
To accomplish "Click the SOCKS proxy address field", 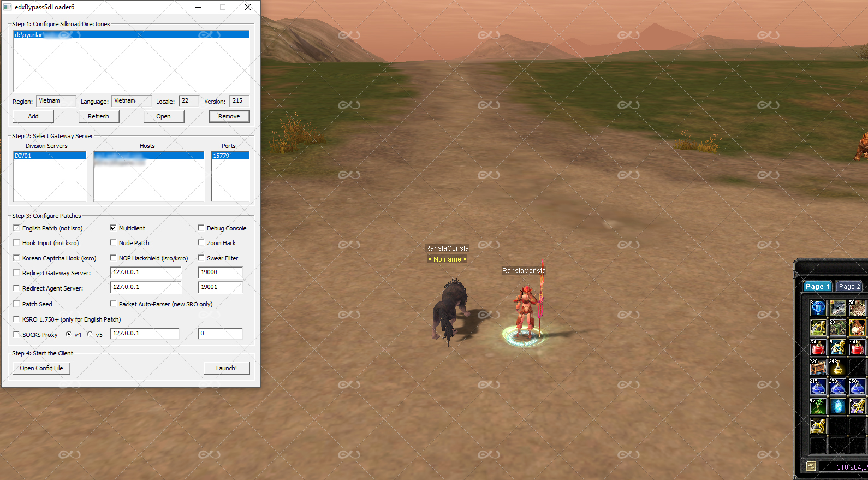I will 145,334.
